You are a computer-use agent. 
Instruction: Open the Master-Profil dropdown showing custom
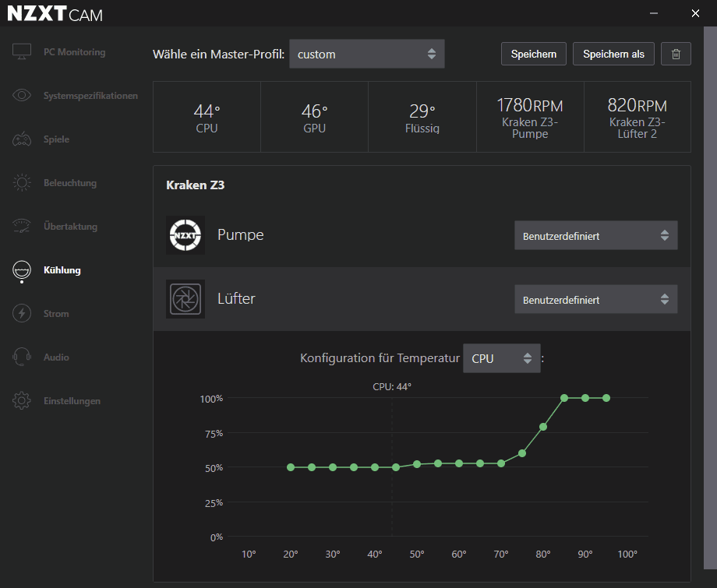367,54
